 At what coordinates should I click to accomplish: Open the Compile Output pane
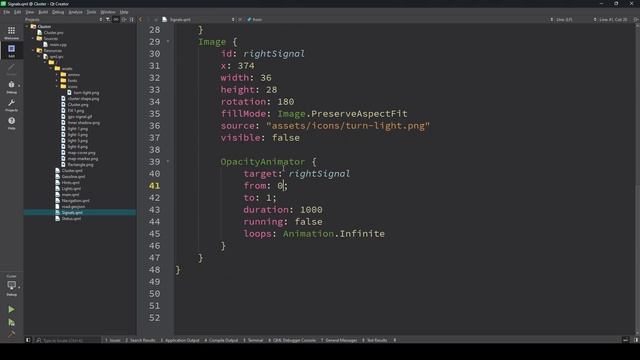click(x=221, y=340)
